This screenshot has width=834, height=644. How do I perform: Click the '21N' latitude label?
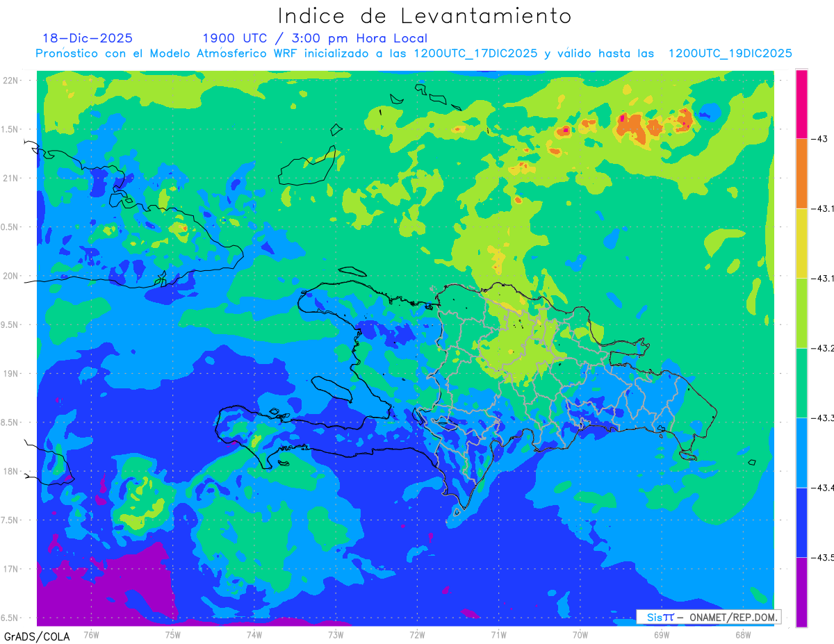coord(11,178)
